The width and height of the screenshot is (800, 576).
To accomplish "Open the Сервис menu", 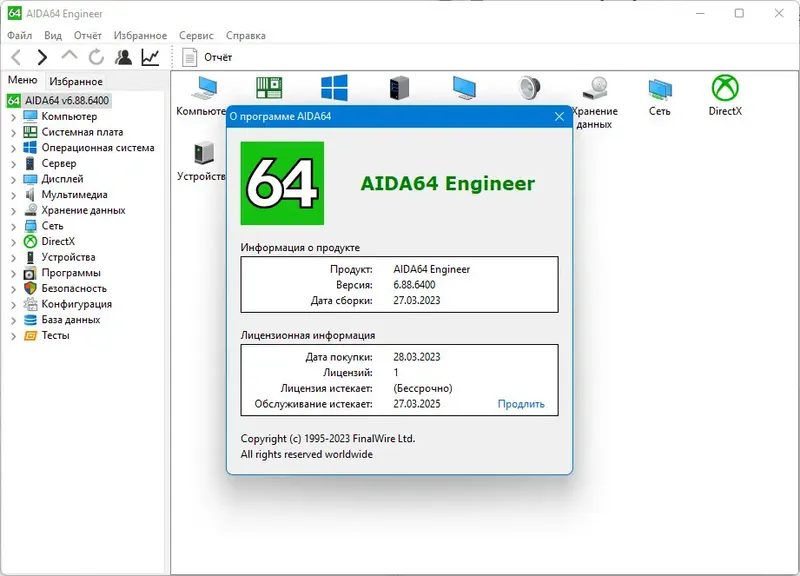I will coord(196,35).
